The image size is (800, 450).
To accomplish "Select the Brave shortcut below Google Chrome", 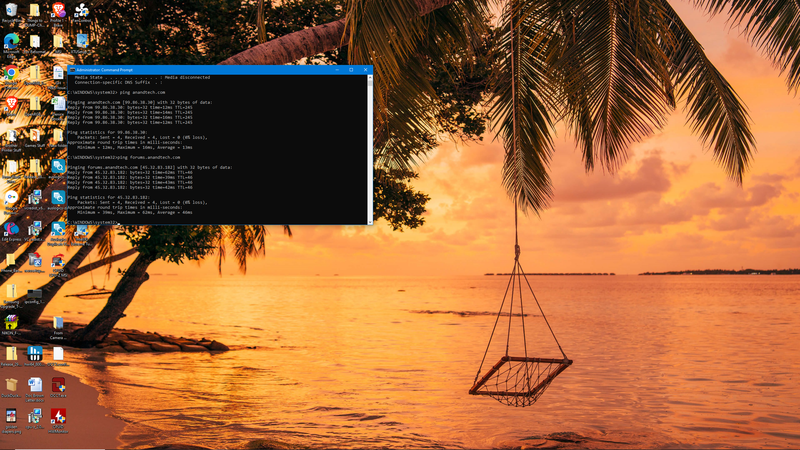I will click(10, 104).
